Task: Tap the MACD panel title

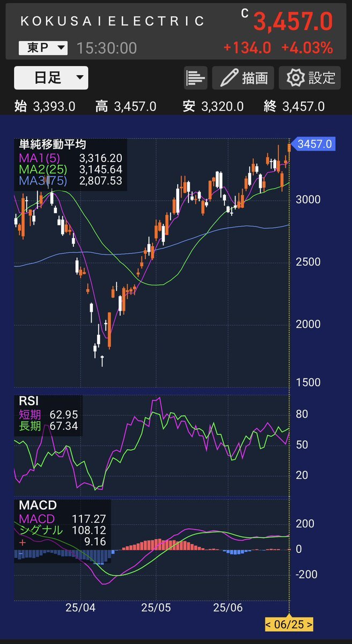Action: pyautogui.click(x=38, y=506)
